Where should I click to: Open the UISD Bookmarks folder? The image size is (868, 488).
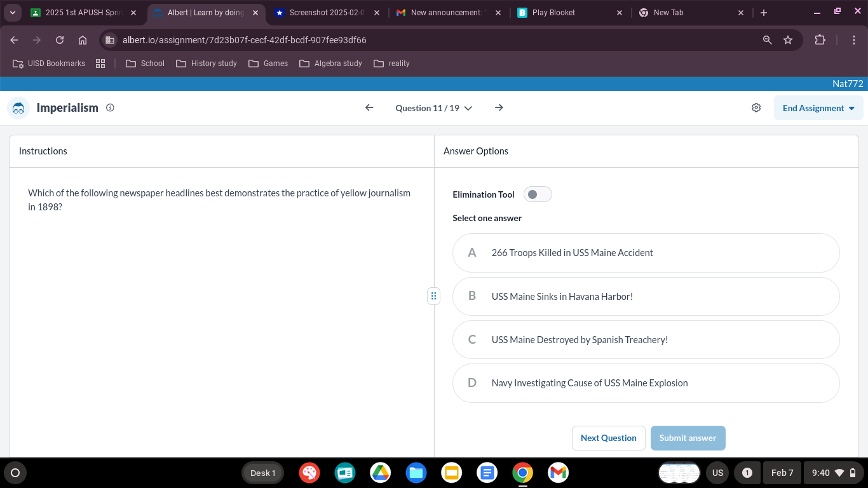49,64
